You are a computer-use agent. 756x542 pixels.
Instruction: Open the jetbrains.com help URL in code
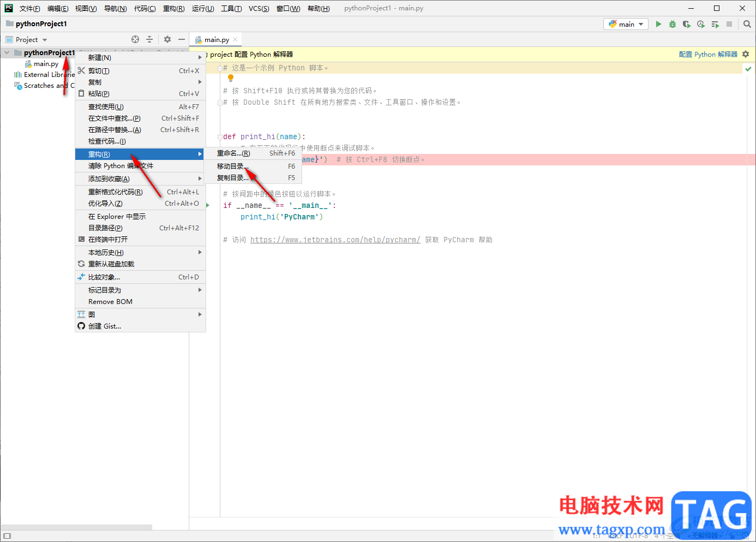click(335, 240)
